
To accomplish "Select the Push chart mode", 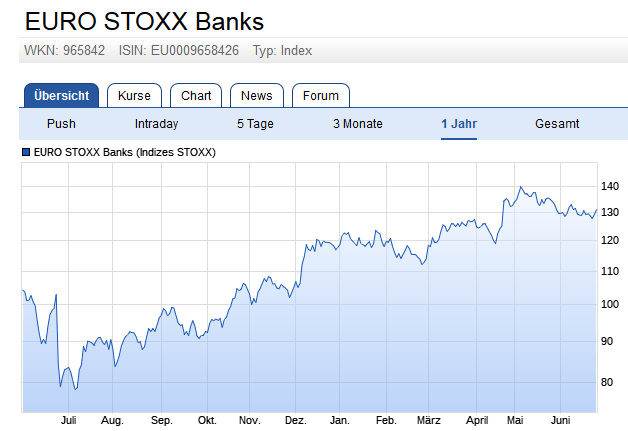I will pos(61,124).
